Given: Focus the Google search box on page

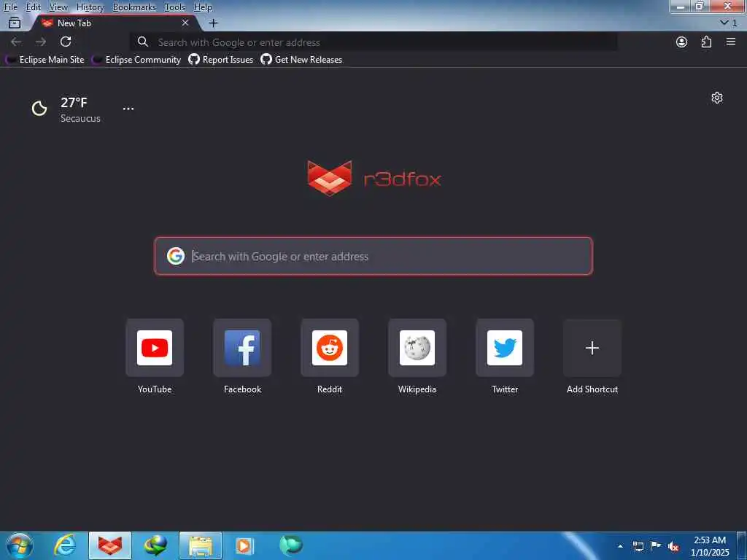Looking at the screenshot, I should [373, 256].
